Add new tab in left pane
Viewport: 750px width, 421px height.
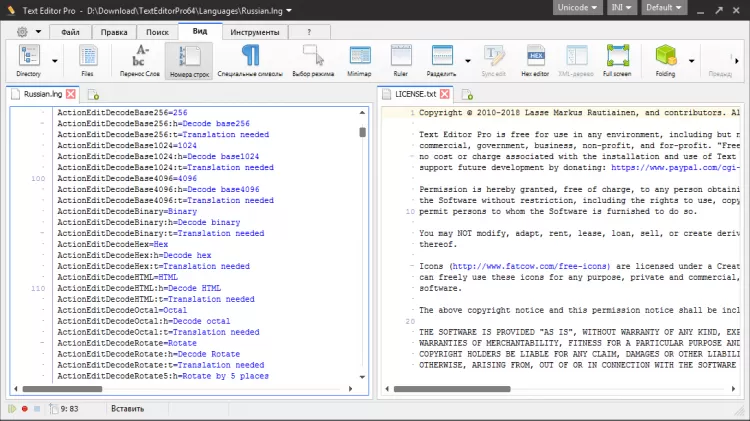[x=93, y=94]
